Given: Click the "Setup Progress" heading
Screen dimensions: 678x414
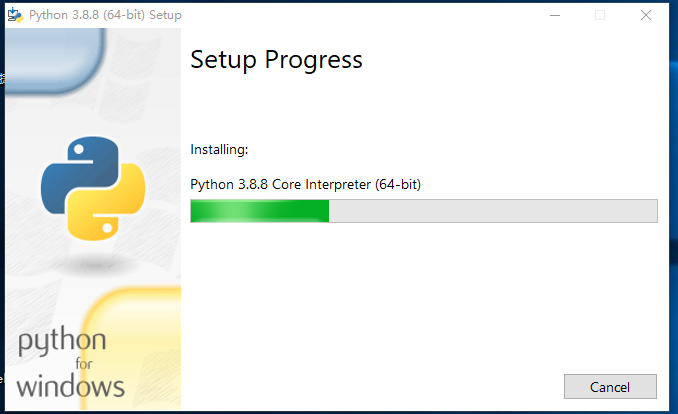Looking at the screenshot, I should click(276, 60).
